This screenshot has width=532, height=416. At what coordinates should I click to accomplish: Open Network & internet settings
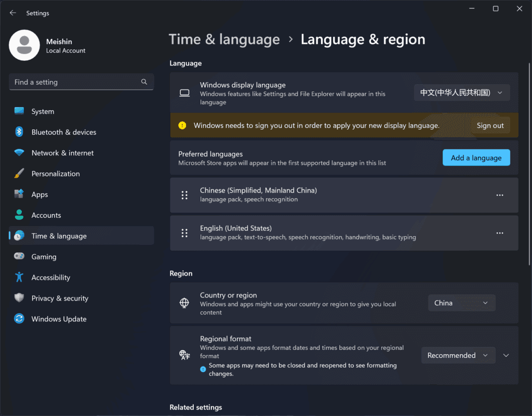pyautogui.click(x=62, y=153)
